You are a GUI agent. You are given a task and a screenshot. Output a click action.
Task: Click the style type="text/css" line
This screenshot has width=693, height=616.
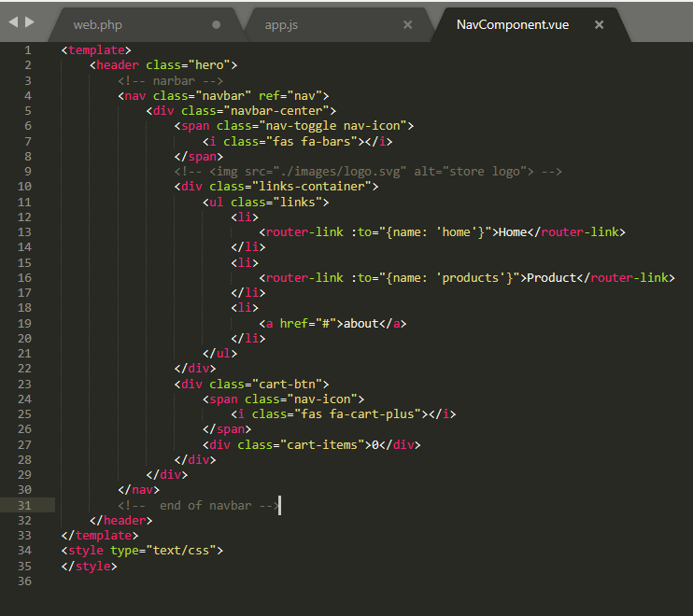[x=142, y=551]
